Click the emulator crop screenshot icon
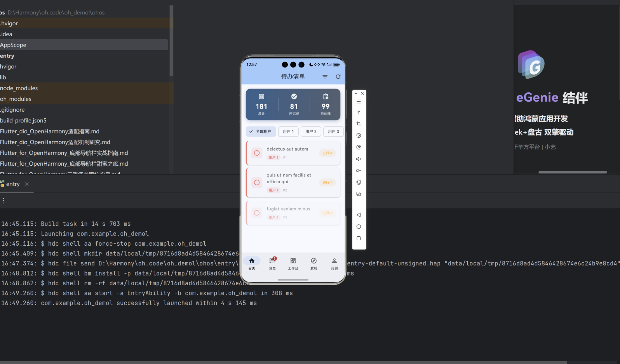 pos(359,124)
